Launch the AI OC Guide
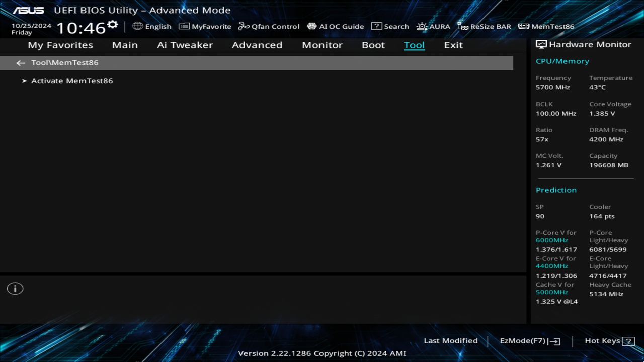 coord(335,26)
